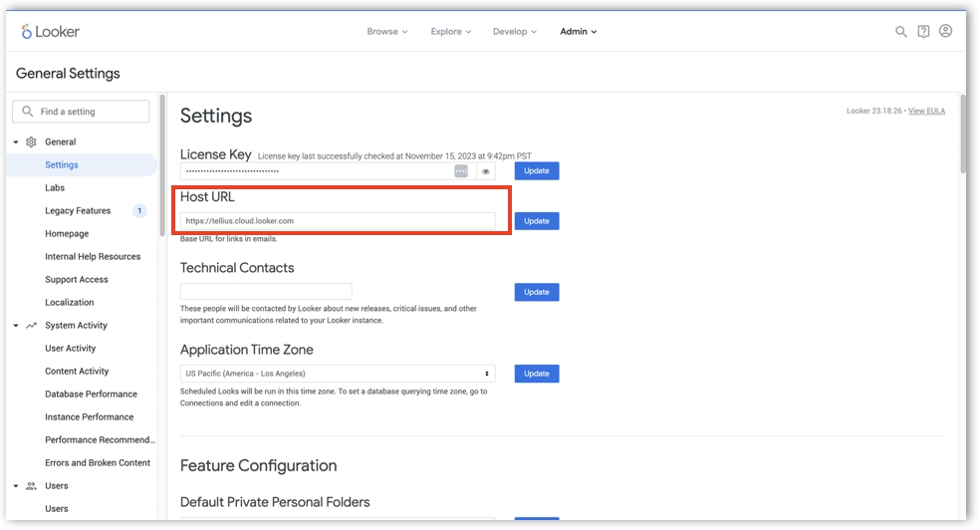
Task: Open the View EULA link
Action: pyautogui.click(x=926, y=111)
